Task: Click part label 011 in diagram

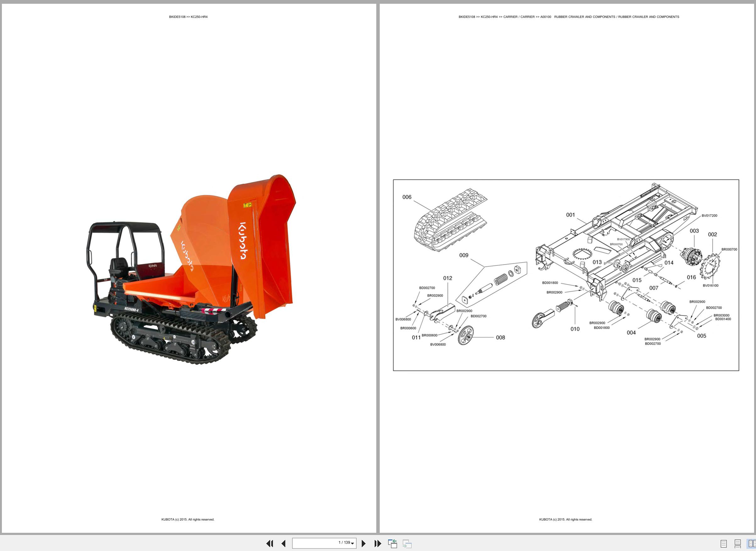Action: pos(416,337)
